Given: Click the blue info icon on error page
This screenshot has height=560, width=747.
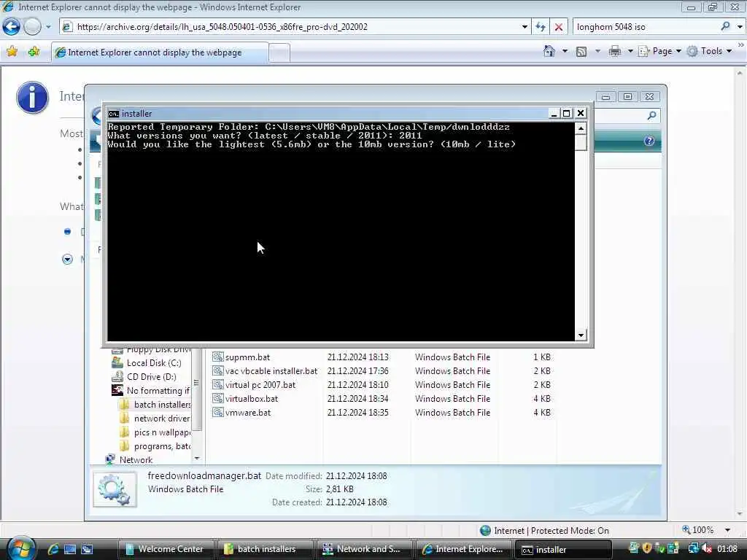Looking at the screenshot, I should (x=32, y=98).
